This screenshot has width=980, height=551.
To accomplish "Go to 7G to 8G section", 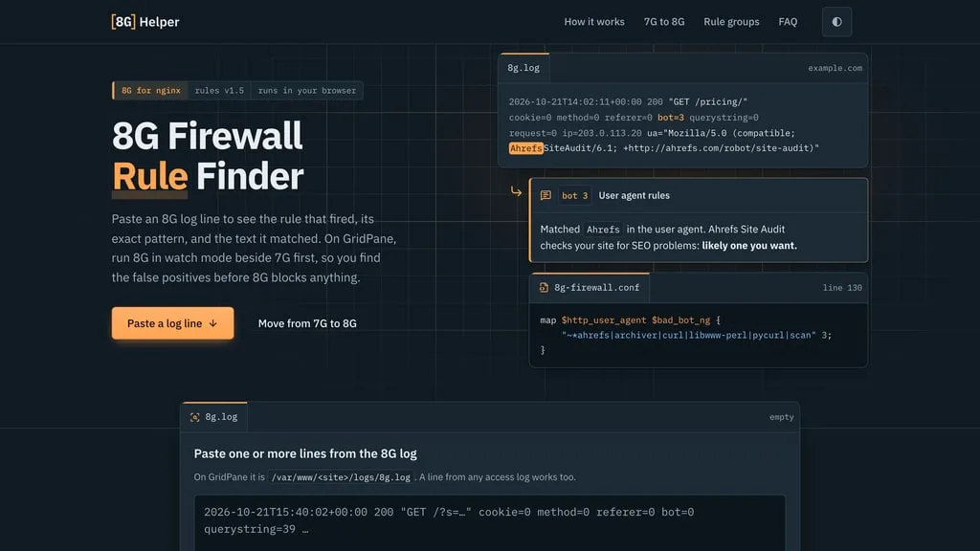I will pos(664,22).
